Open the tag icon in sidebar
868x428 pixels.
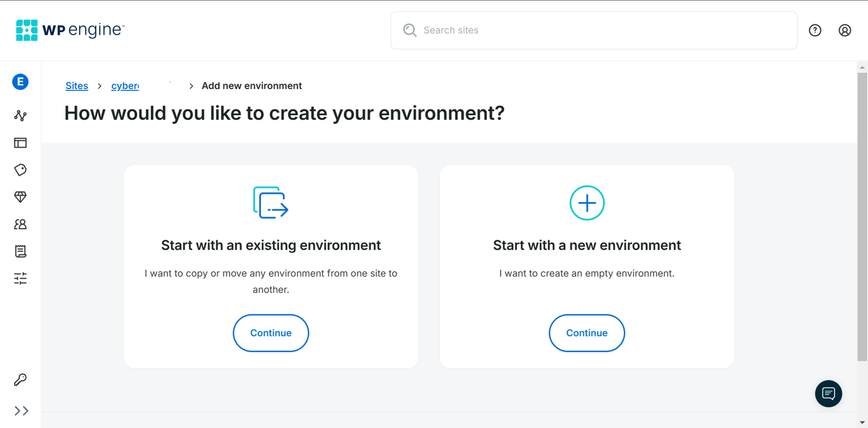[20, 170]
